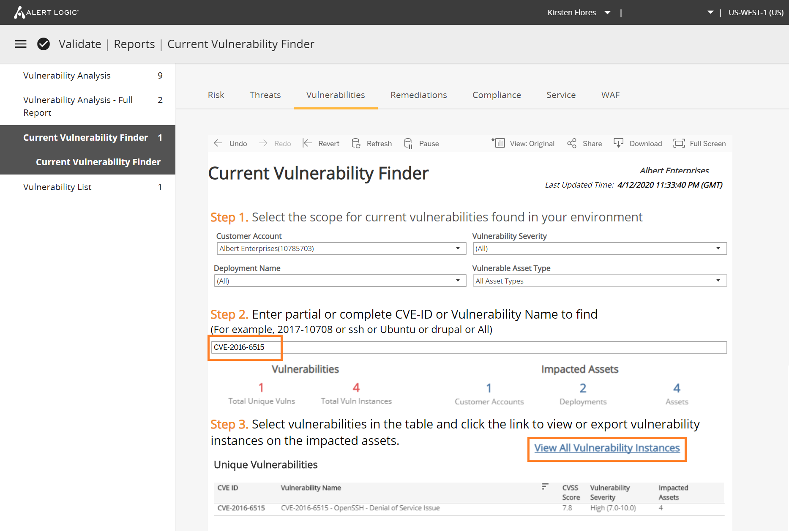Screen dimensions: 789x532
Task: Pause automatic report updates
Action: (x=421, y=143)
